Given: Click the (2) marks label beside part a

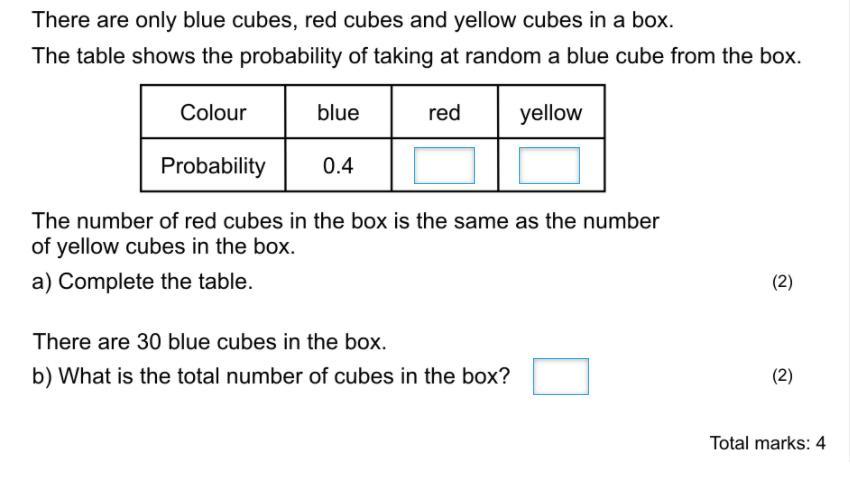Looking at the screenshot, I should pos(782,281).
